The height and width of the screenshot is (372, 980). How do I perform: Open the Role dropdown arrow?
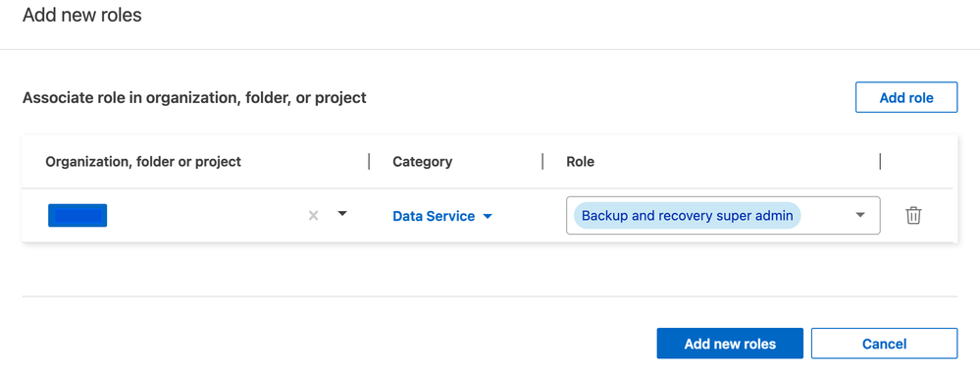tap(860, 215)
